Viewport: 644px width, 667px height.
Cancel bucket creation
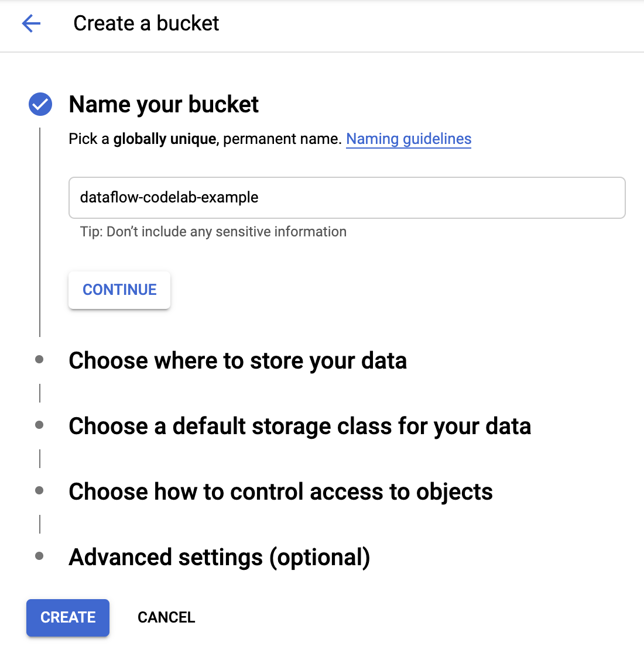166,617
